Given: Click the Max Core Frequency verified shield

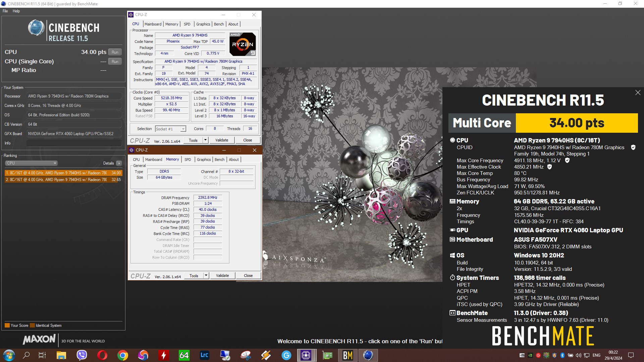Looking at the screenshot, I should [567, 161].
